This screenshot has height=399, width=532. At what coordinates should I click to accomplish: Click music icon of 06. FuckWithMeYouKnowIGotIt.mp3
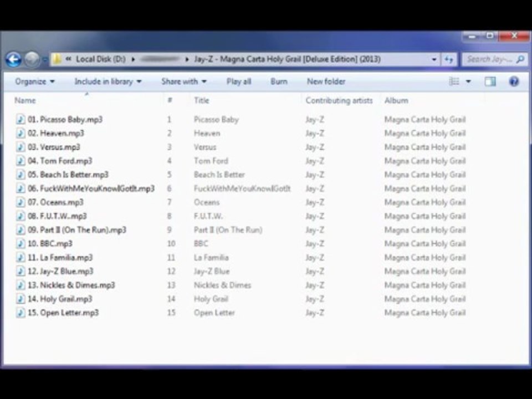(21, 188)
